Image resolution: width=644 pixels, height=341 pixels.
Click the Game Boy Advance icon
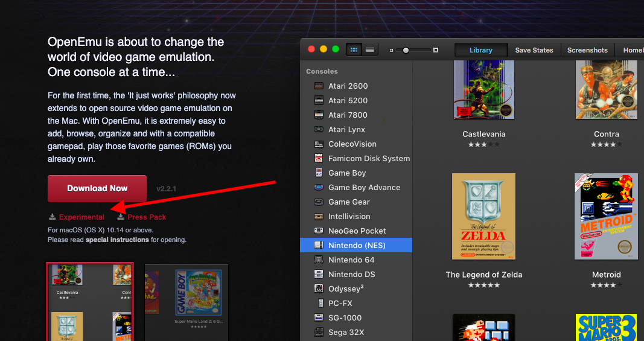[x=319, y=187]
